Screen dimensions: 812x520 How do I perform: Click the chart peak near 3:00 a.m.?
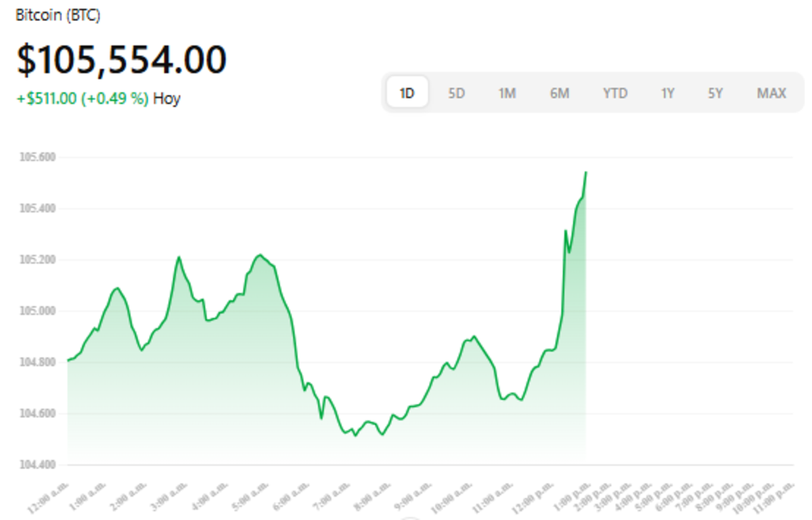[178, 258]
